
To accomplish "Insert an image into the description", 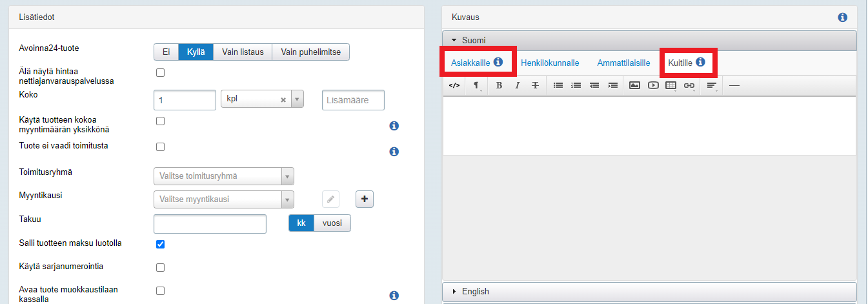I will pyautogui.click(x=634, y=85).
